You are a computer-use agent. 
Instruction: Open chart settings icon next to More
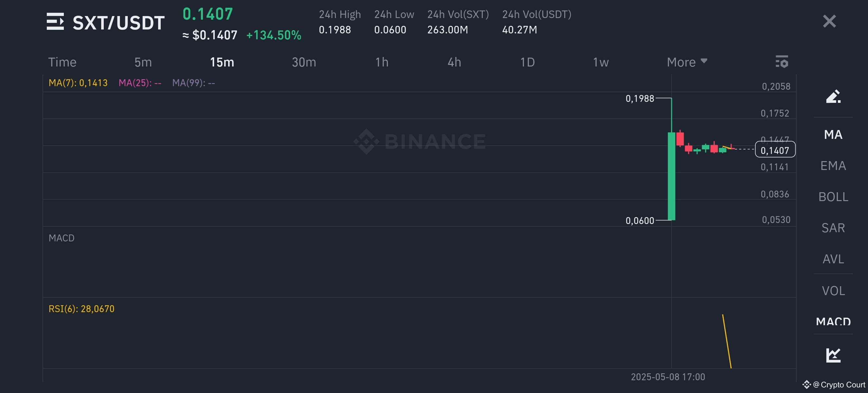click(782, 62)
